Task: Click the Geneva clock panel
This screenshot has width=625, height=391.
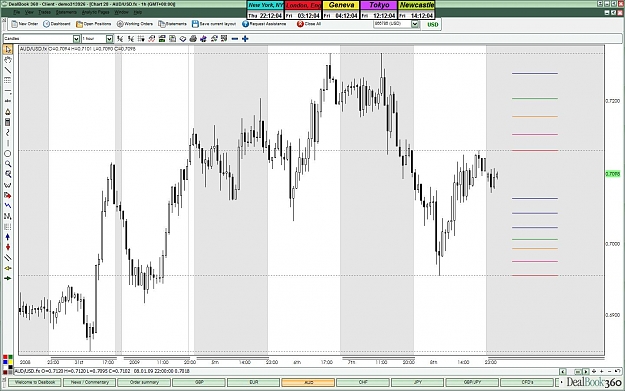Action: [341, 10]
